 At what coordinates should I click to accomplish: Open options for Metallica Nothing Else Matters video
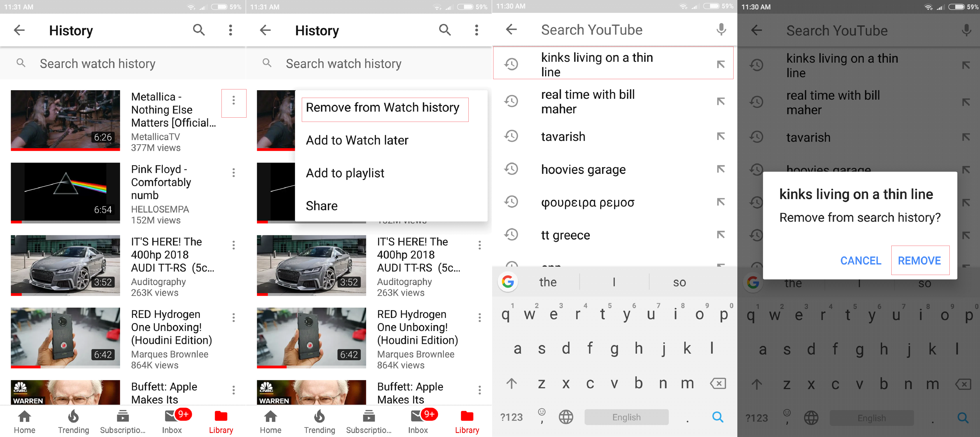point(234,100)
